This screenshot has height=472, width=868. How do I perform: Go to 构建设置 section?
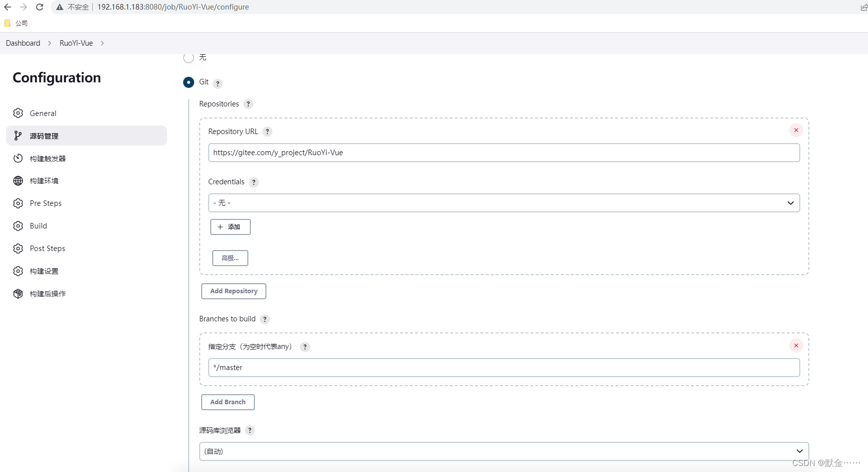86,271
